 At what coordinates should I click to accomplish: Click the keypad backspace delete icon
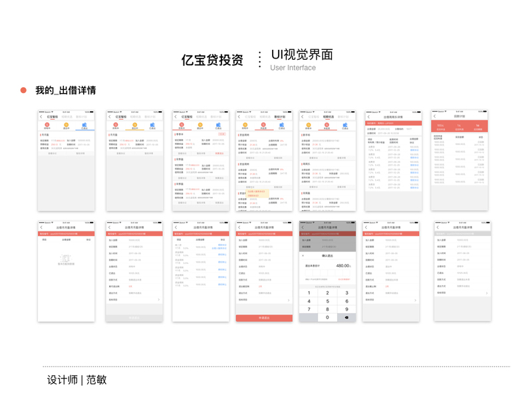click(x=346, y=318)
